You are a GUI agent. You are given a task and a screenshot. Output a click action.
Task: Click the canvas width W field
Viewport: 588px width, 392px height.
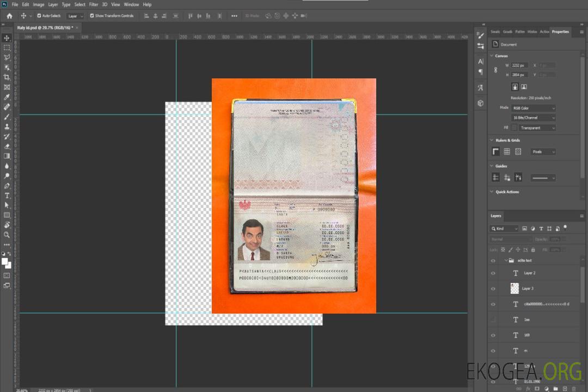pyautogui.click(x=519, y=65)
